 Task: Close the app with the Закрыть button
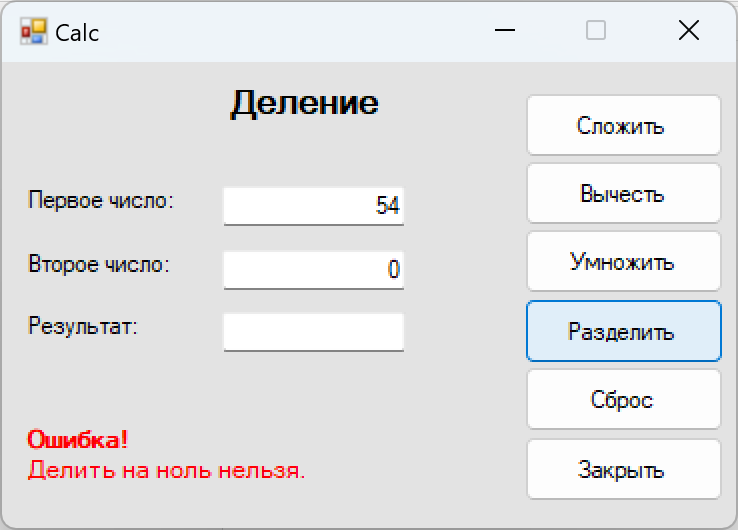[624, 469]
